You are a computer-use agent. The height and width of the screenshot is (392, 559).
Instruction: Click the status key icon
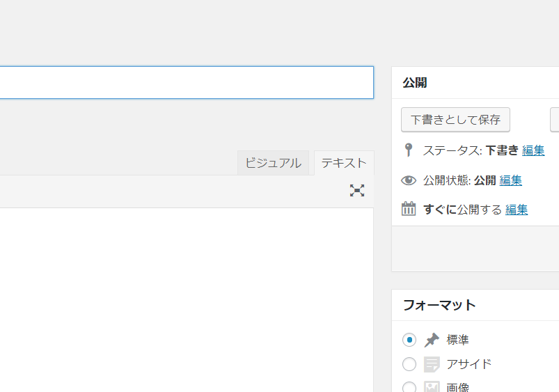409,150
